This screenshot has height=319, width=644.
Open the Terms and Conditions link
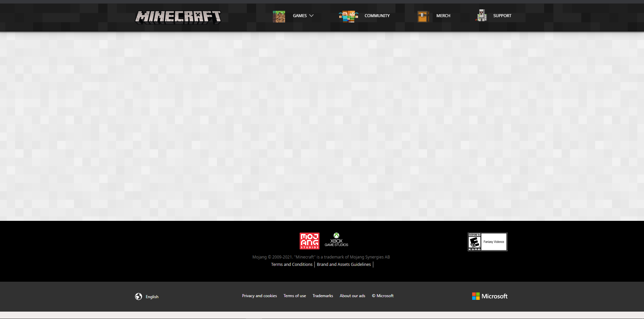(x=292, y=265)
